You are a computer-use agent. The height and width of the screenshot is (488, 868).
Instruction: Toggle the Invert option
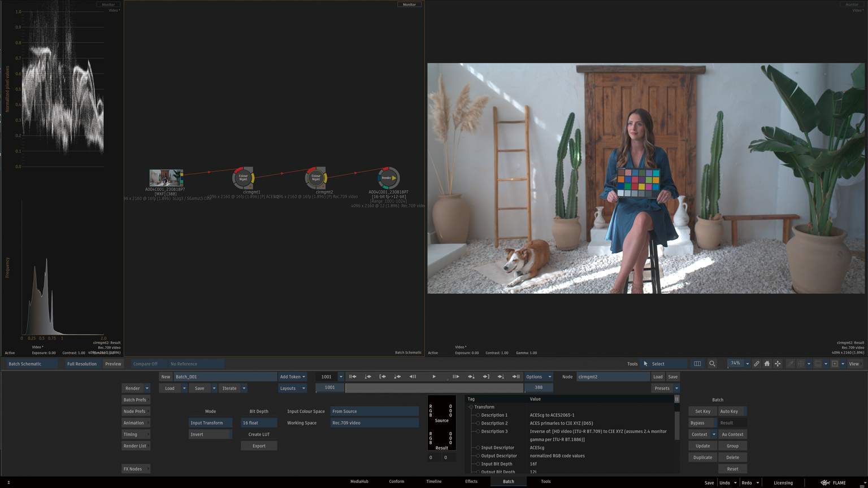click(x=210, y=434)
